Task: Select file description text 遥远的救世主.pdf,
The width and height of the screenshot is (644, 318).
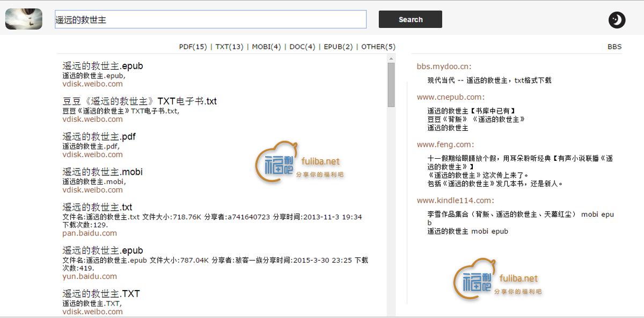Action: coord(91,146)
